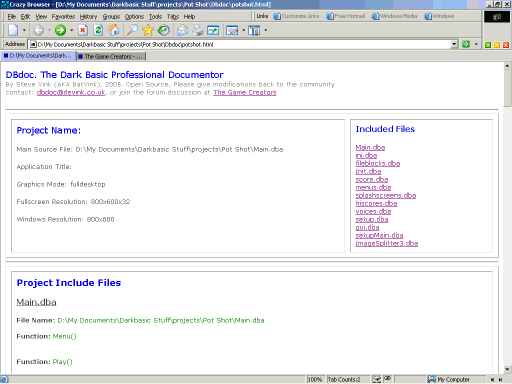This screenshot has width=512, height=384.
Task: Open the gui.dba link
Action: point(367,227)
